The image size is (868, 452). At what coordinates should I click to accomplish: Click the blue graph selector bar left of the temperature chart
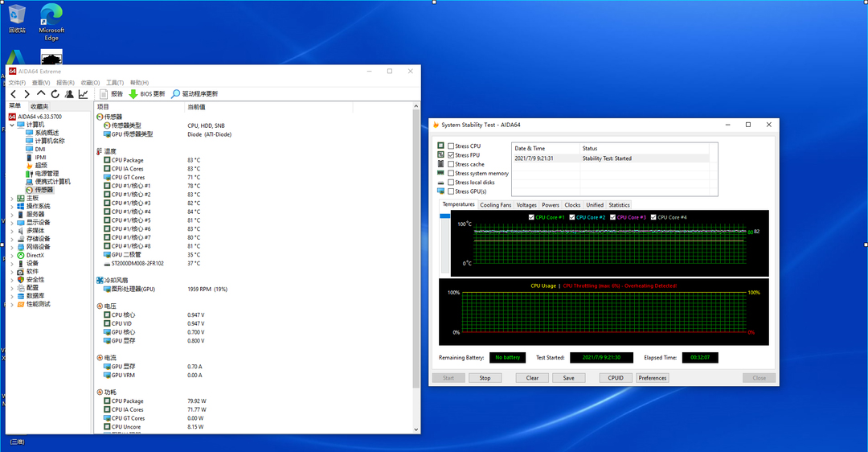[445, 216]
